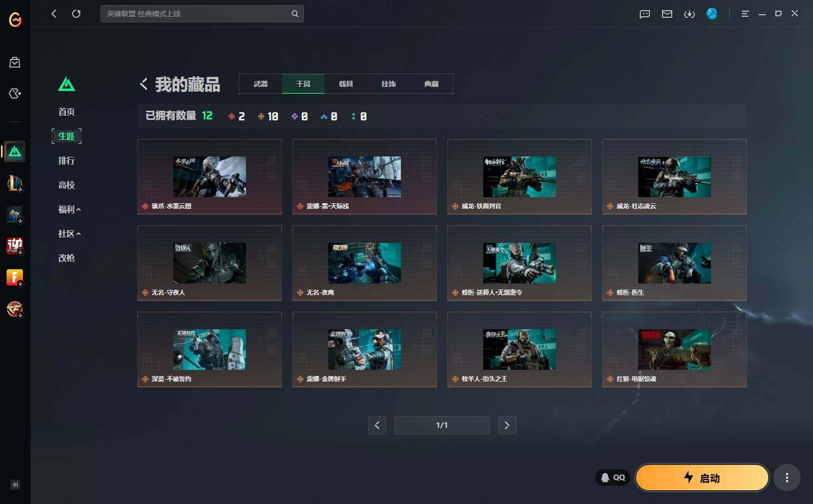Image resolution: width=813 pixels, height=504 pixels.
Task: Filter by orange rarity diamond count
Action: pos(268,116)
